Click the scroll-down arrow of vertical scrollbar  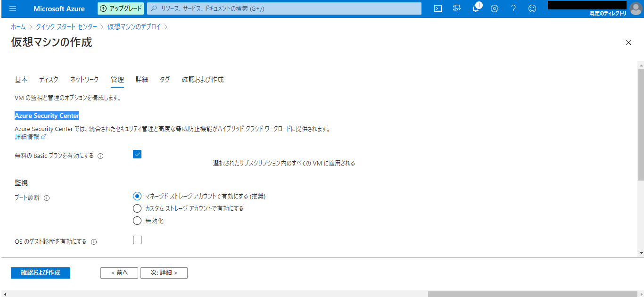tap(641, 253)
